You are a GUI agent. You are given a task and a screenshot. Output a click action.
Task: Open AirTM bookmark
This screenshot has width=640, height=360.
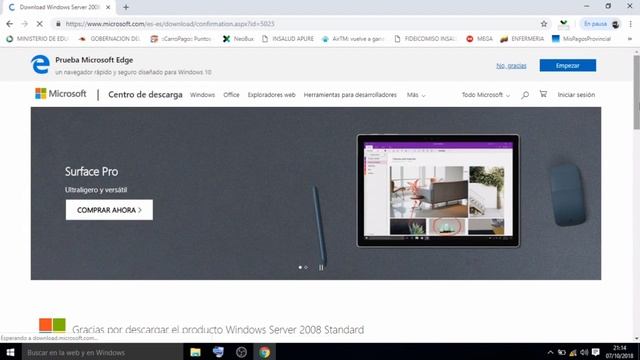[353, 39]
